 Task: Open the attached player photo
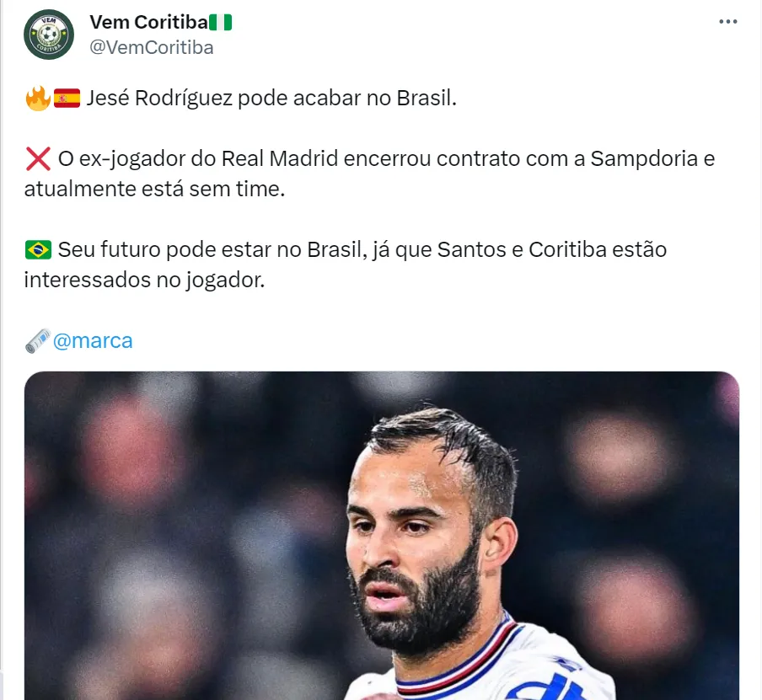click(x=382, y=536)
